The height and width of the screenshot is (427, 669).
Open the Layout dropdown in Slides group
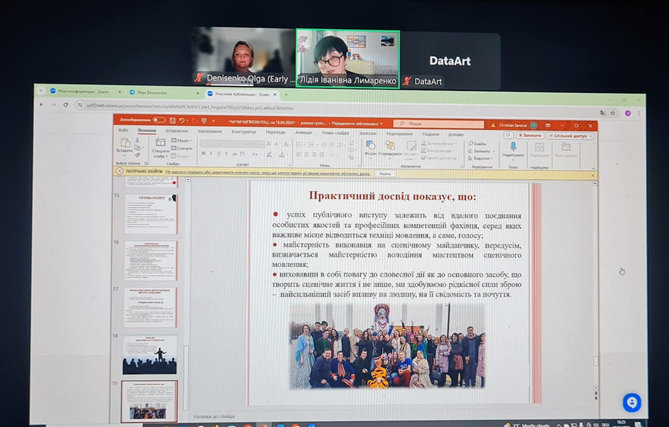coord(182,140)
